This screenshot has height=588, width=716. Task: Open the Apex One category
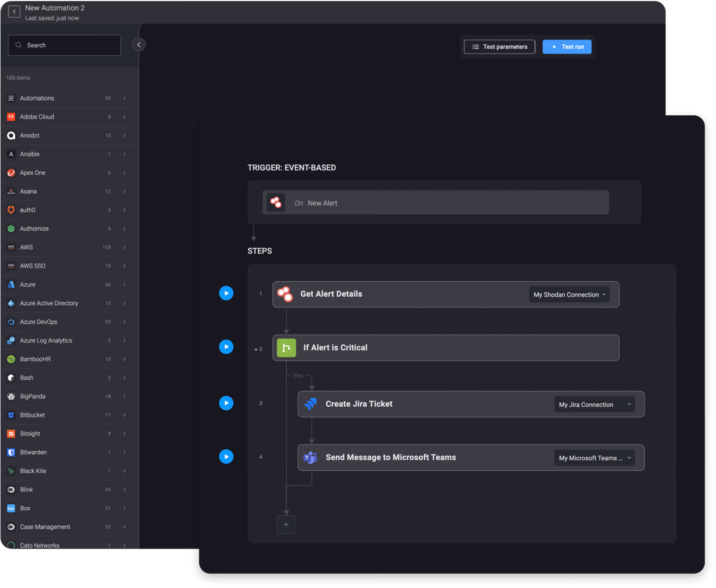click(x=68, y=173)
